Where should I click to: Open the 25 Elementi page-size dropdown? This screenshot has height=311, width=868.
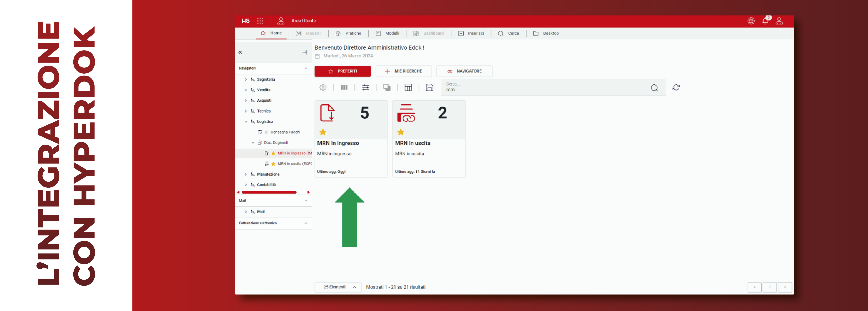(x=338, y=287)
